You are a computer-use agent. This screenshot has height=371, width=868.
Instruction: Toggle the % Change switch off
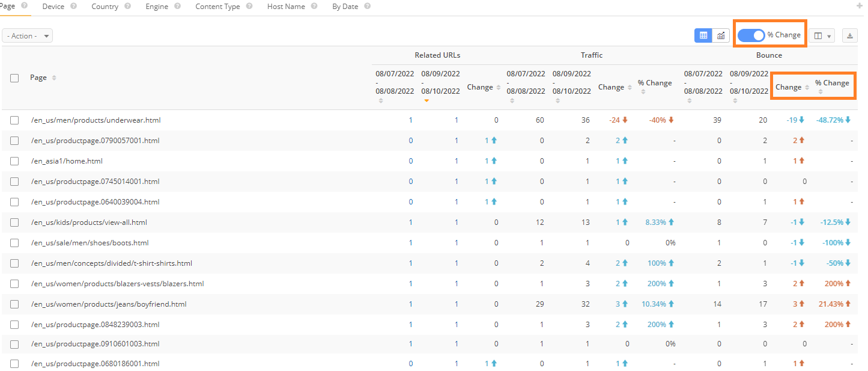pyautogui.click(x=751, y=35)
